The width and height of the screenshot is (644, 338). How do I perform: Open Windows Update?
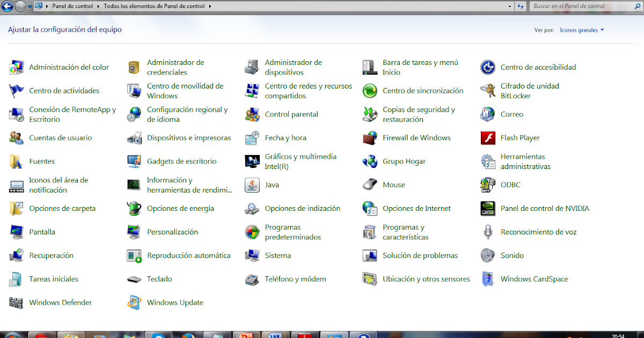pyautogui.click(x=175, y=303)
